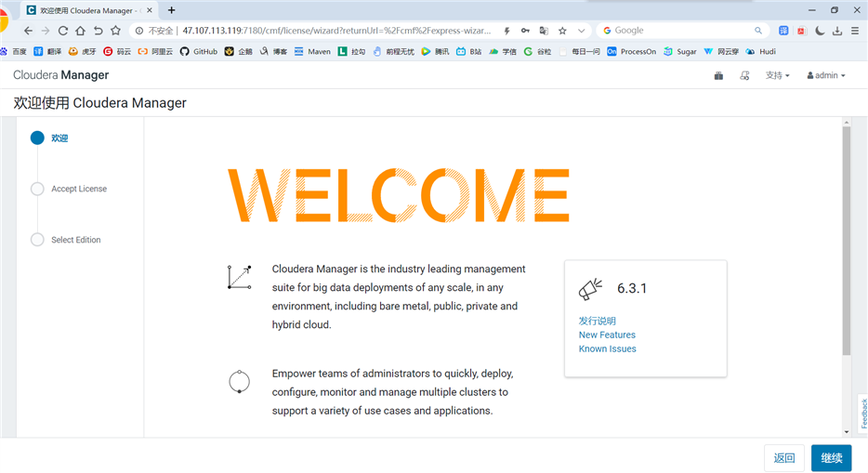Click the Cloudera Manager logo
868x473 pixels.
pyautogui.click(x=61, y=75)
